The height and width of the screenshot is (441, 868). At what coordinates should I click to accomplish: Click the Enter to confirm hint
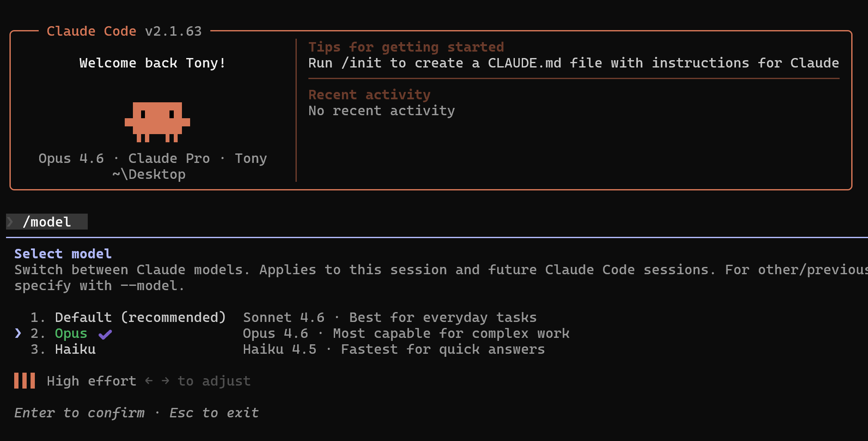pos(80,413)
